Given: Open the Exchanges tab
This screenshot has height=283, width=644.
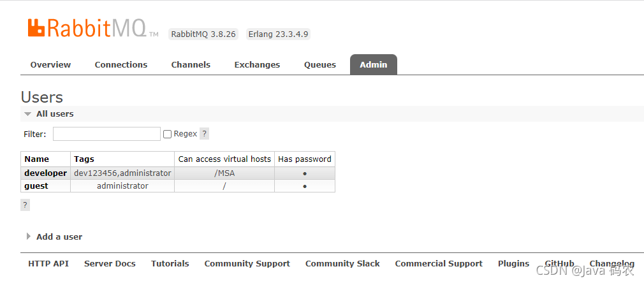Looking at the screenshot, I should [257, 64].
